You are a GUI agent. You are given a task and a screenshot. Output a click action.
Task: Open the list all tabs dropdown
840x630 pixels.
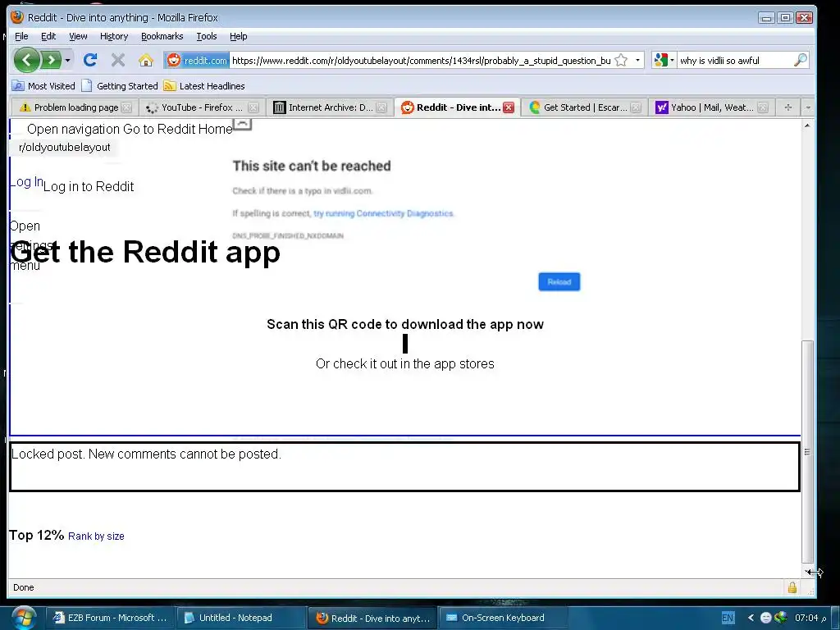click(808, 107)
